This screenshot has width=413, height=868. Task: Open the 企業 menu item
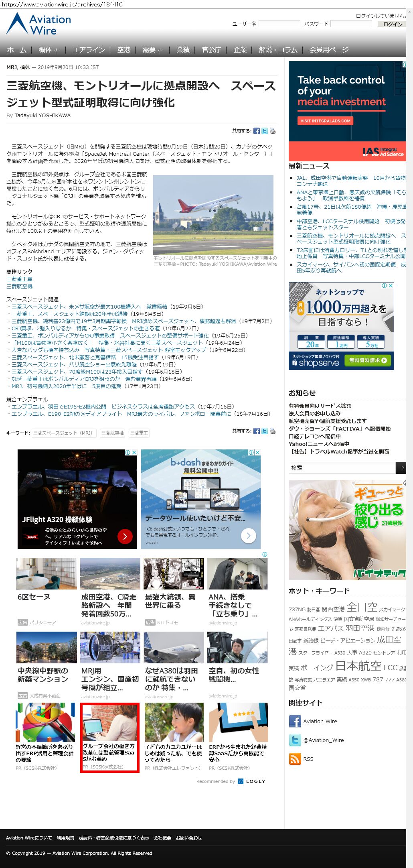pyautogui.click(x=240, y=50)
